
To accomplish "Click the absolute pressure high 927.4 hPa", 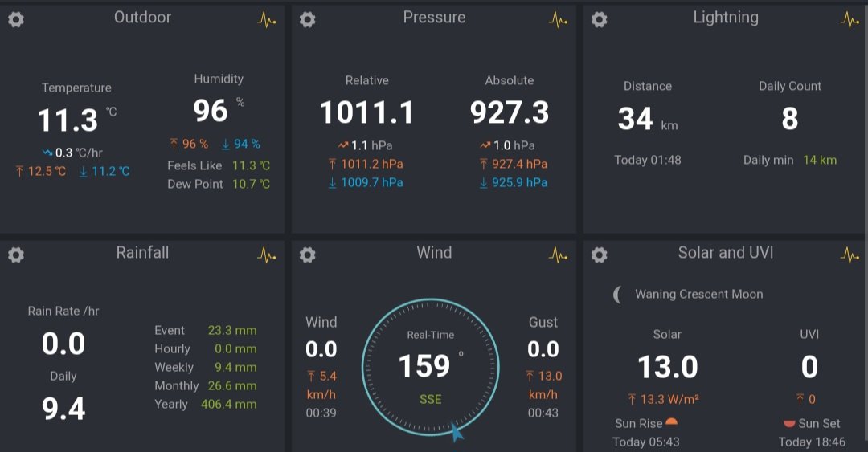I will point(514,164).
